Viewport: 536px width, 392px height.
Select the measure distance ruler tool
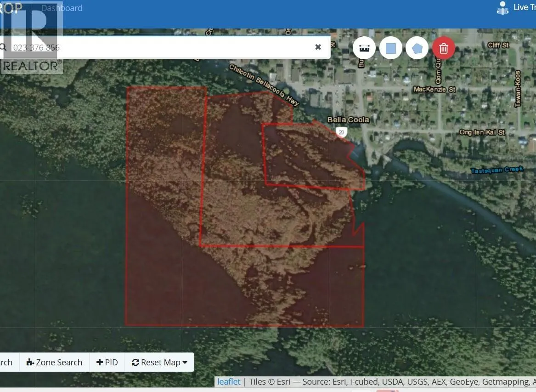[364, 48]
